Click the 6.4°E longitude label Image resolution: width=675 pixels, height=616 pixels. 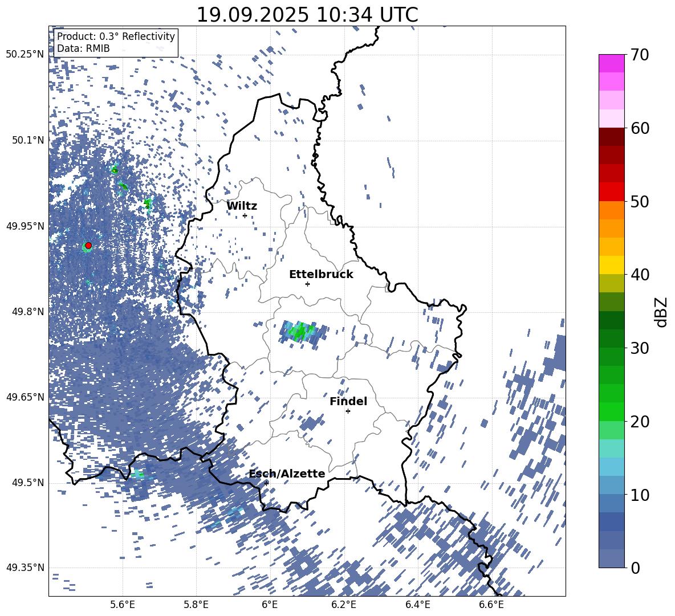417,605
